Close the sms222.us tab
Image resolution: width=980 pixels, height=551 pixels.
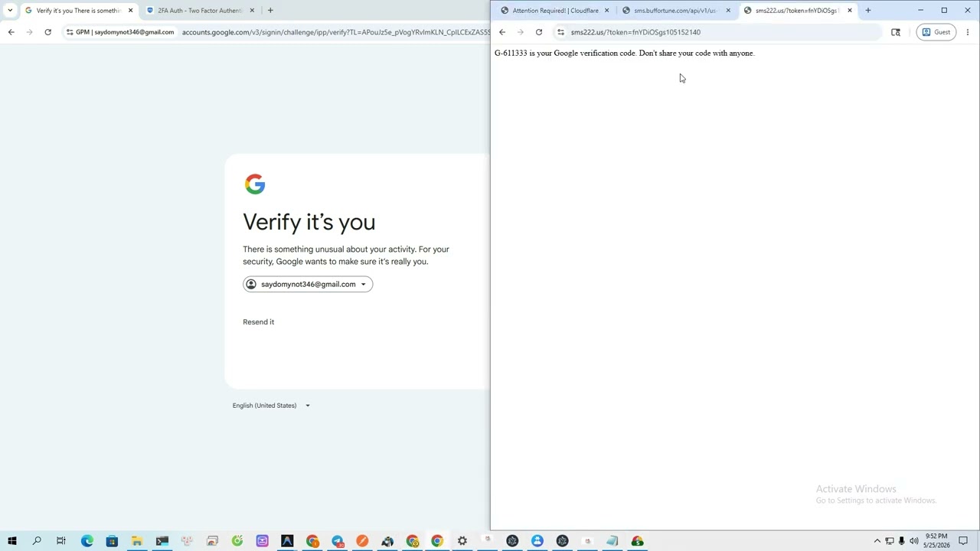tap(850, 11)
